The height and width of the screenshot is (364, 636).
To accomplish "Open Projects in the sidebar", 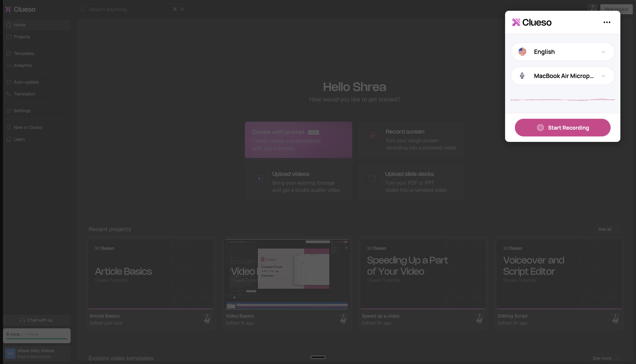I will 37,37.
